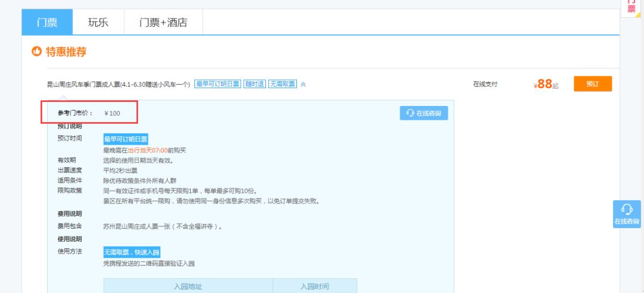Click the 限购政策 label
The width and height of the screenshot is (644, 293).
[x=70, y=191]
